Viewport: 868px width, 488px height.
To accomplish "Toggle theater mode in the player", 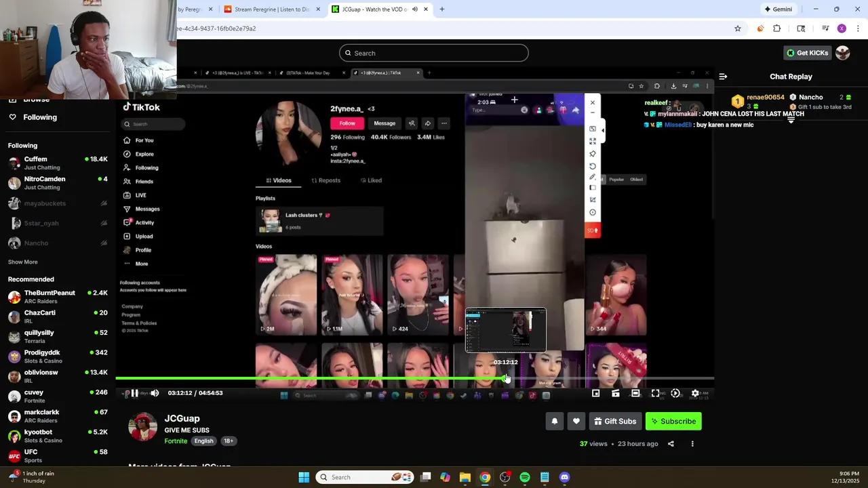I will point(635,393).
